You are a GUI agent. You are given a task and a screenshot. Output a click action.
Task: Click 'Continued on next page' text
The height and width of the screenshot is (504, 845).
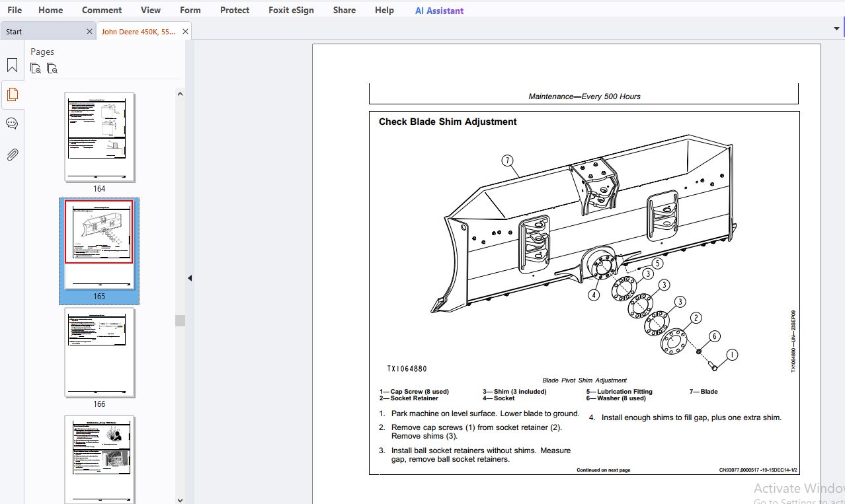pos(603,470)
